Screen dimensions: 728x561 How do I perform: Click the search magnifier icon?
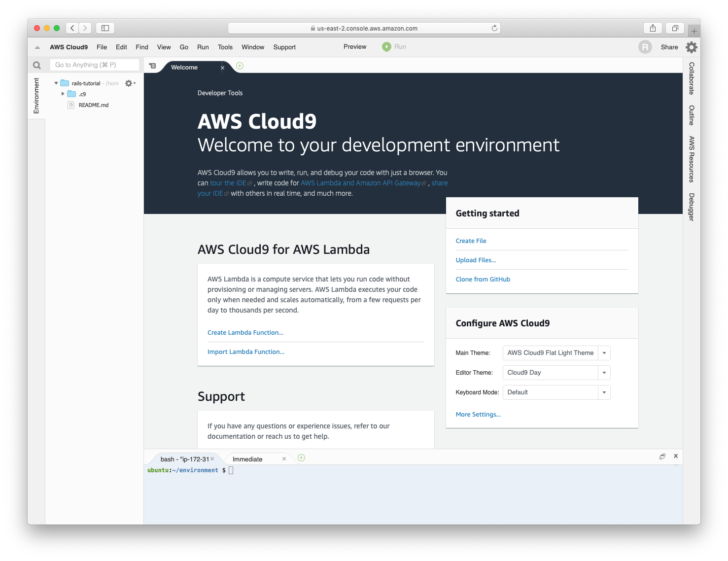36,65
